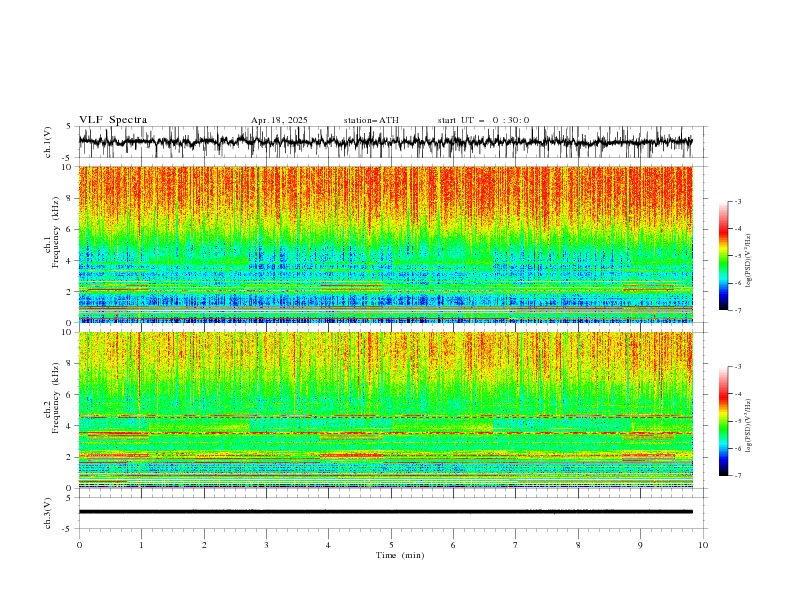Click the ch.1 spectrogram panel
This screenshot has height=612, width=792.
coord(385,244)
